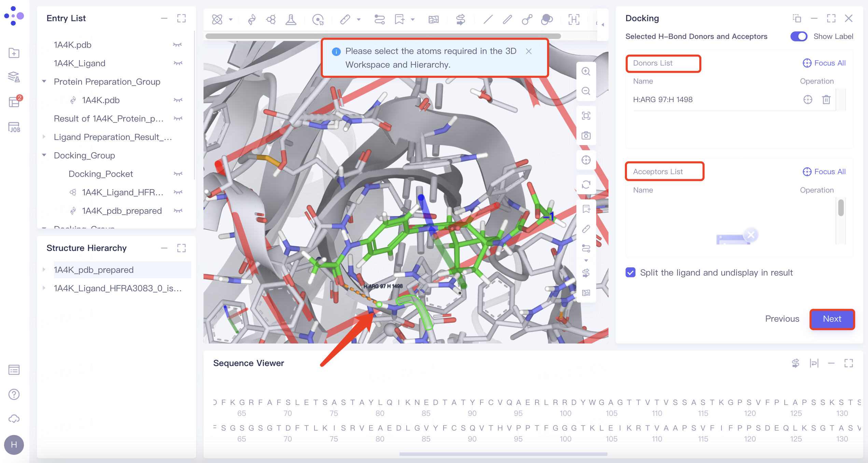Zoom in using the magnifier icon
The width and height of the screenshot is (868, 463).
(x=586, y=71)
